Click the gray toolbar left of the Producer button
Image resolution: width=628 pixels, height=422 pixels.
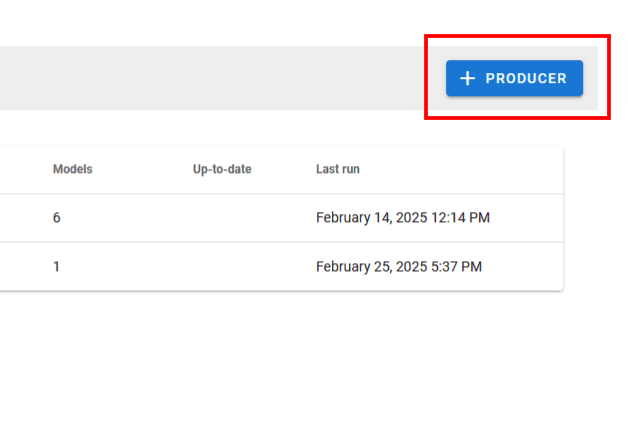(x=200, y=78)
